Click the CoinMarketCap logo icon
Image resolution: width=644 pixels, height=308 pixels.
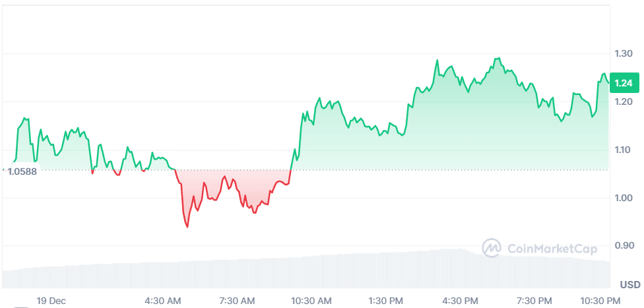click(x=492, y=248)
